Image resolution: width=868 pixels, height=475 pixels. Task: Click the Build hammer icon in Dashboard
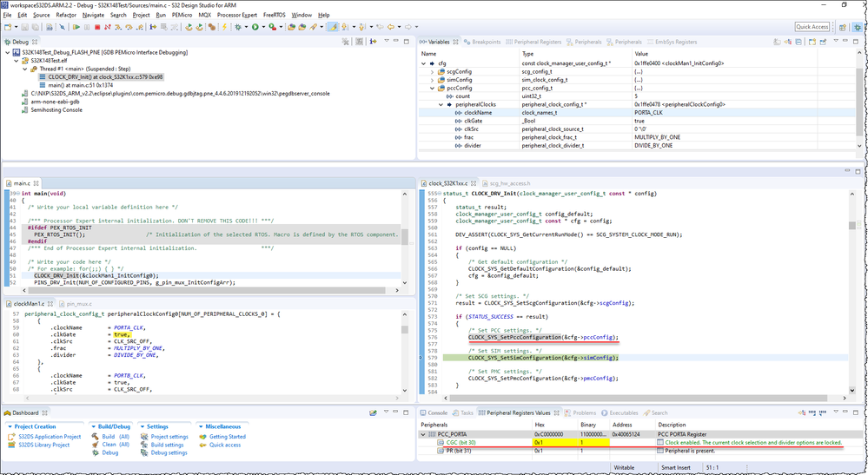coord(95,437)
